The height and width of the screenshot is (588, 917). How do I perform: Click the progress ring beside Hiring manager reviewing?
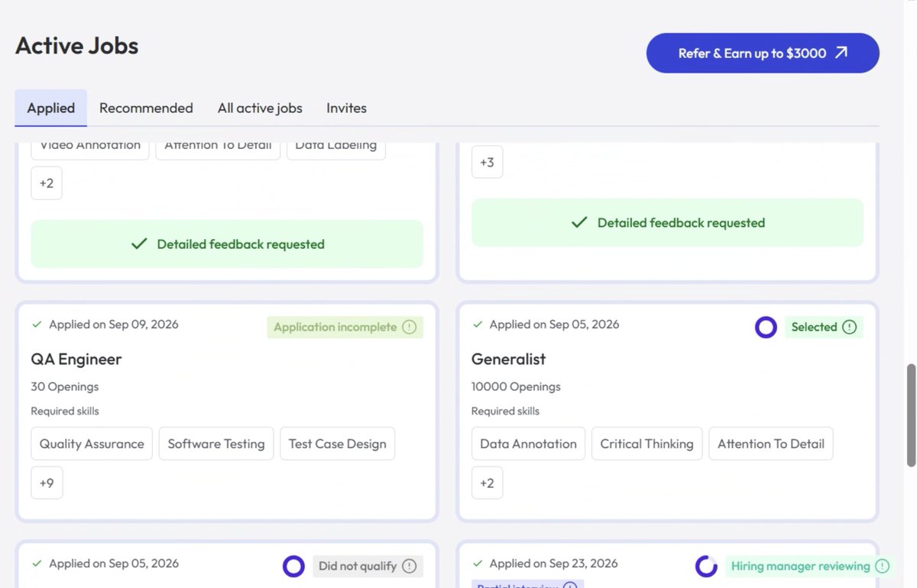(706, 566)
